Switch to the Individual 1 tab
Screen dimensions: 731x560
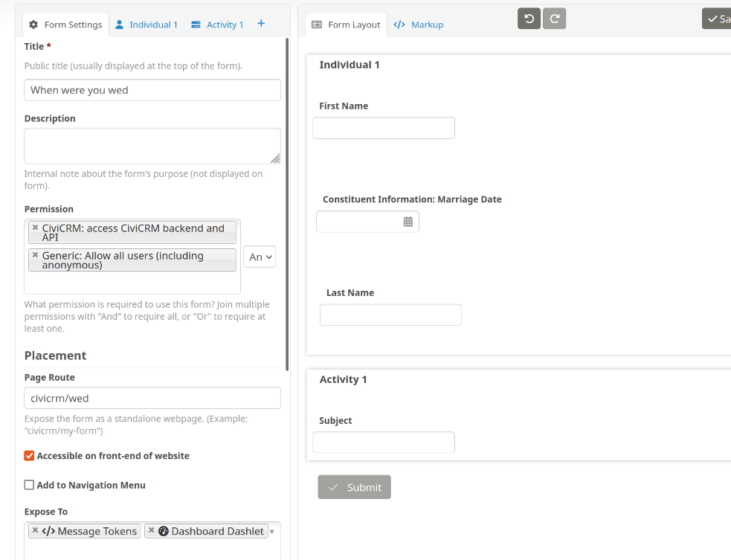pyautogui.click(x=146, y=25)
